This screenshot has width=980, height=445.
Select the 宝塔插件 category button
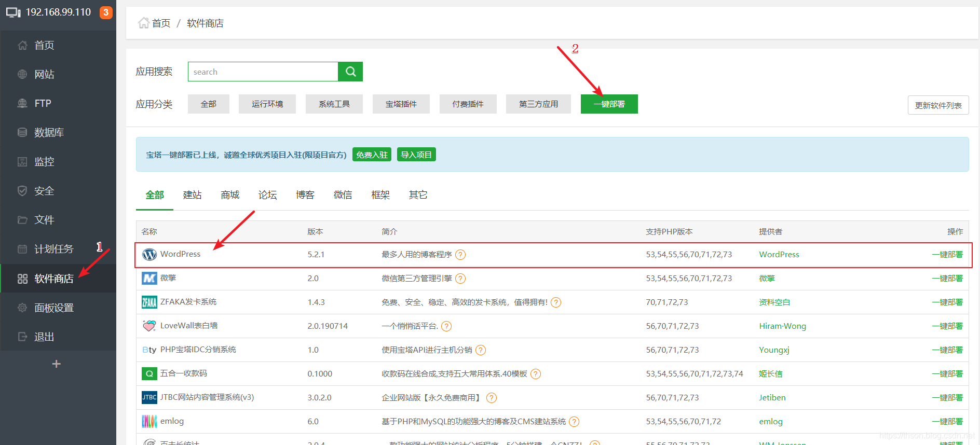pyautogui.click(x=401, y=104)
